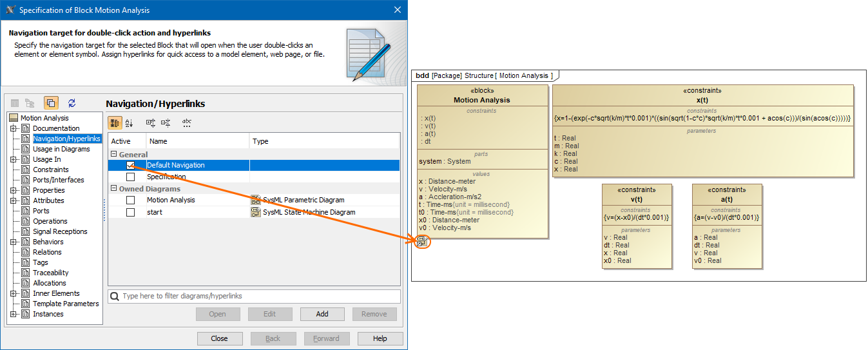
Task: Expand the Usage In tree node
Action: point(13,159)
